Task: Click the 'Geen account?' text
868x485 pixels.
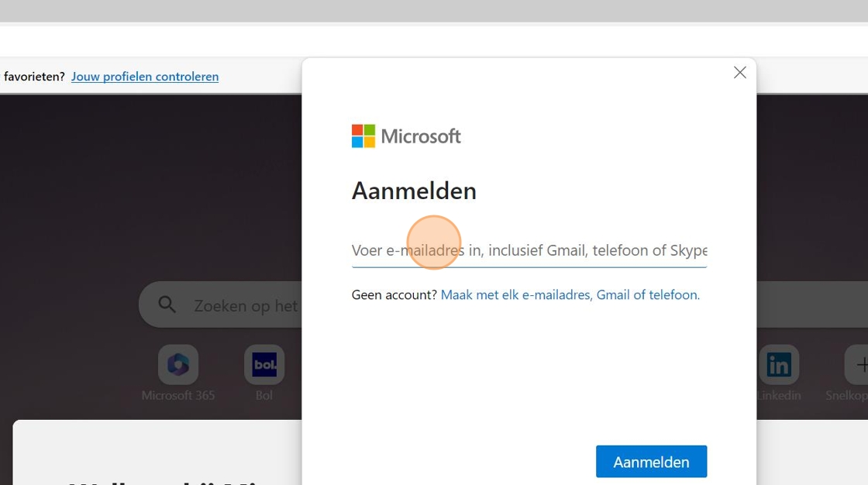Action: point(394,294)
